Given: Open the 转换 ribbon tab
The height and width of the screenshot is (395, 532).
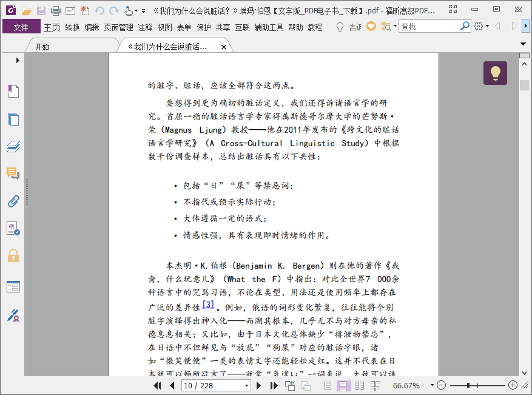Looking at the screenshot, I should click(x=72, y=27).
